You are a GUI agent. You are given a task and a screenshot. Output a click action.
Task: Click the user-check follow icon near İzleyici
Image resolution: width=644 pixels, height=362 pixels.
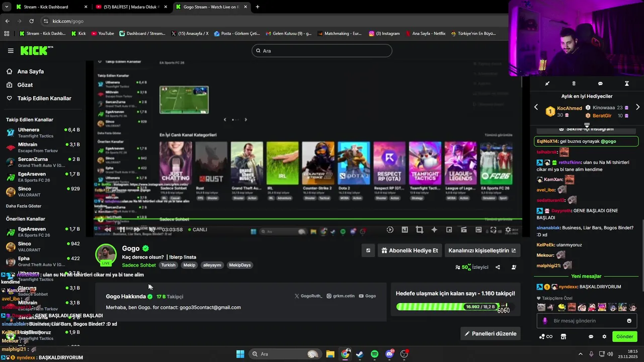513,267
